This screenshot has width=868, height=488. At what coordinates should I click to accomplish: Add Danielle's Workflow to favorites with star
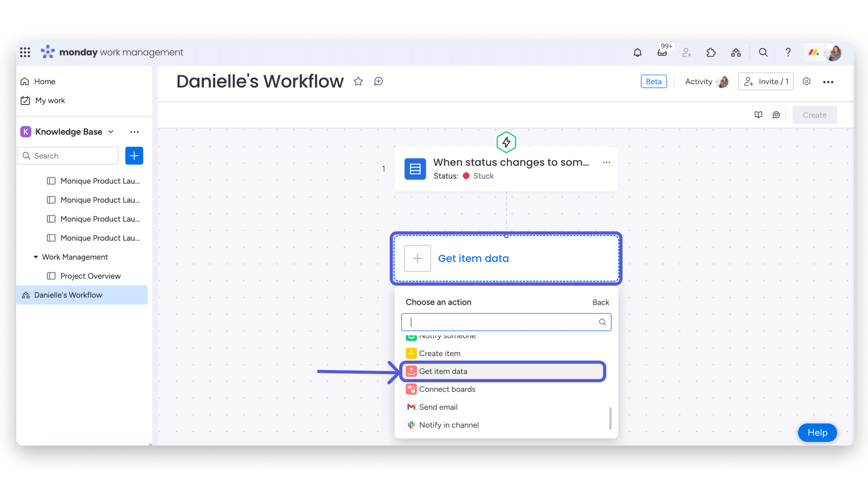click(x=358, y=81)
